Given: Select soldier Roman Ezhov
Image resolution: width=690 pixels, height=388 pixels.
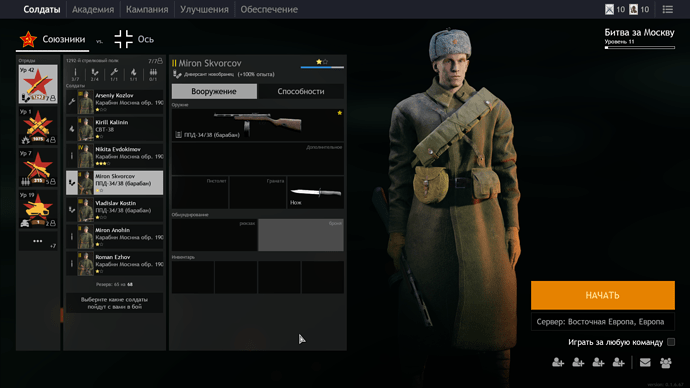Looking at the screenshot, I should click(114, 264).
